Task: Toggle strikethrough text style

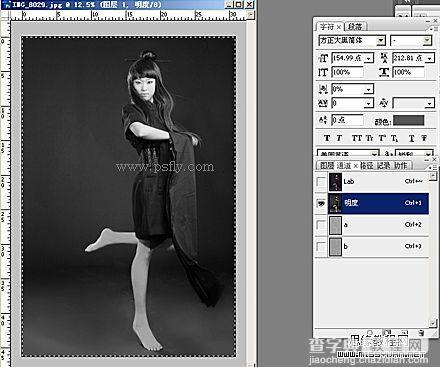Action: click(424, 138)
